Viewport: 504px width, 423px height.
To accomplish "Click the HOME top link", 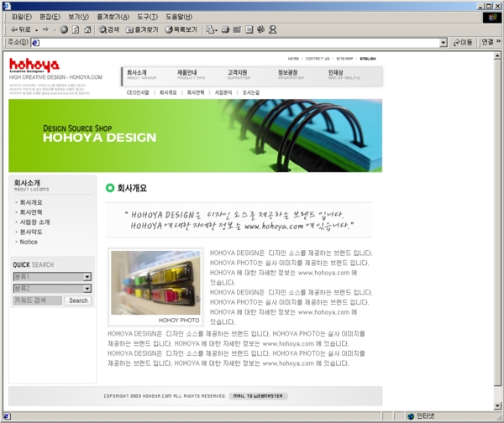I will (x=293, y=59).
